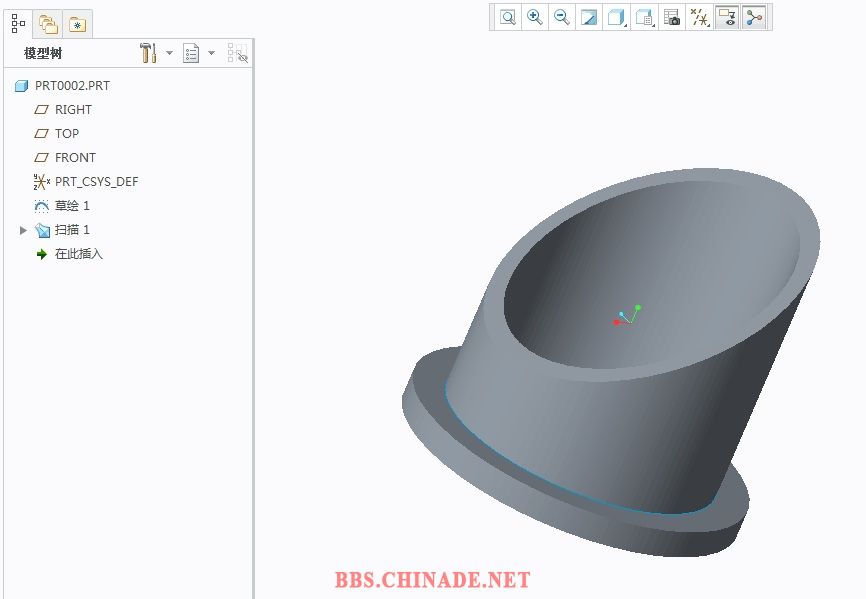
Task: Expand the 扫描 1 sweep feature
Action: 24,230
